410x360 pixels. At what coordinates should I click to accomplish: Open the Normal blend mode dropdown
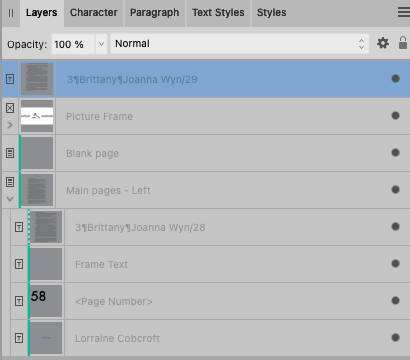click(240, 44)
